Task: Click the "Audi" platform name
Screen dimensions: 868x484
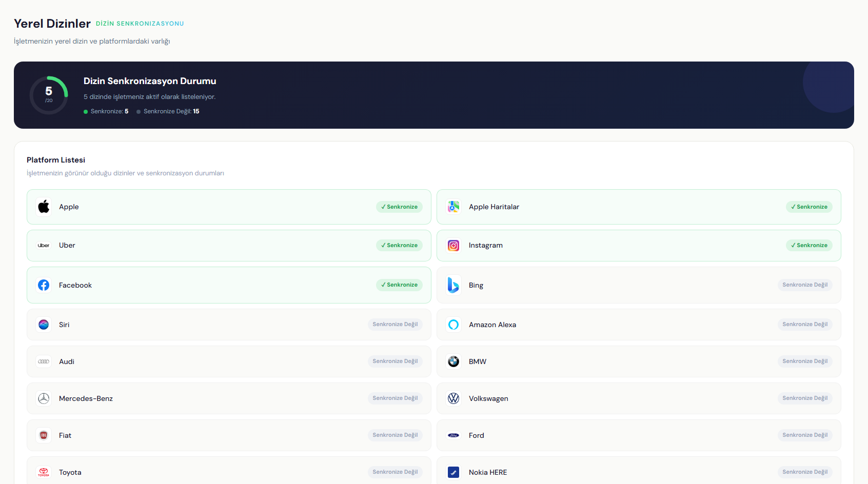Action: [x=67, y=361]
